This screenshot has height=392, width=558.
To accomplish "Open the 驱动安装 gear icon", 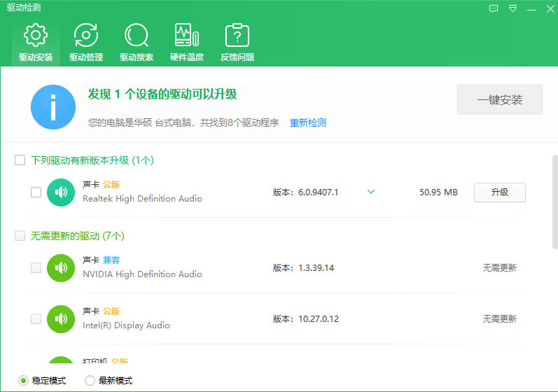I will click(x=36, y=36).
